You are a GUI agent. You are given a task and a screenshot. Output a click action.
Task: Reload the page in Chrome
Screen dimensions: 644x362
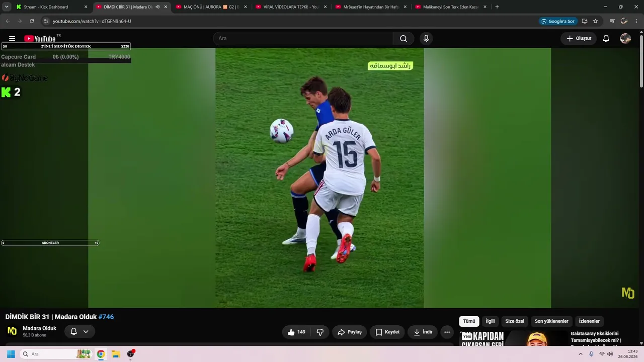coord(32,21)
